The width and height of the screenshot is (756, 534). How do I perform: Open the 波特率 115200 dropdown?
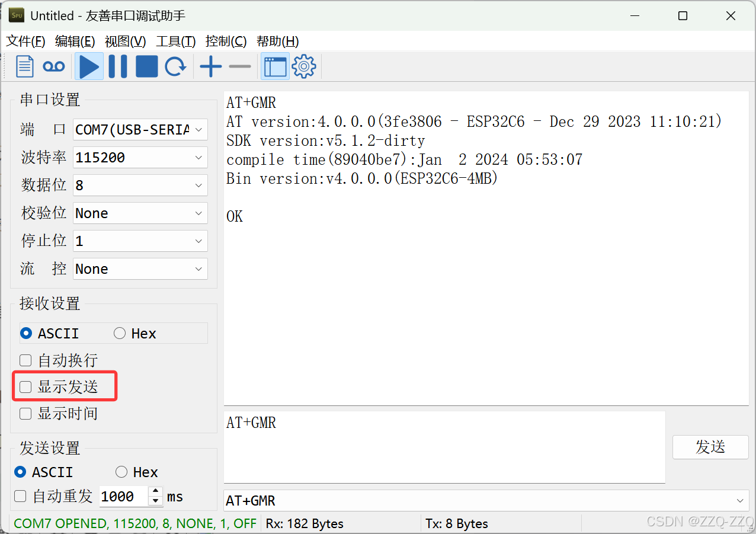tap(140, 158)
